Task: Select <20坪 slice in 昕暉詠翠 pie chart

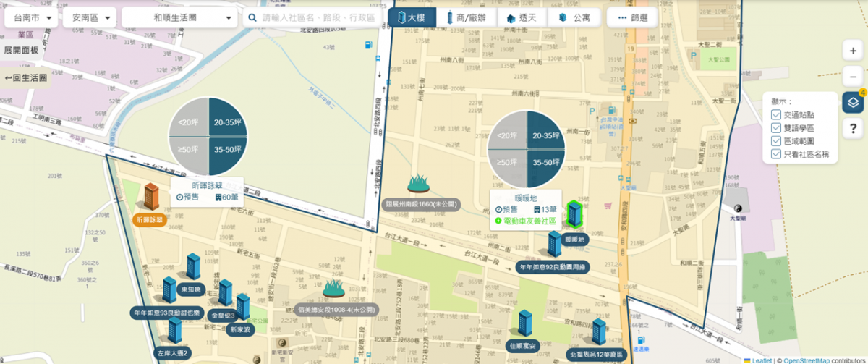Action: (188, 115)
